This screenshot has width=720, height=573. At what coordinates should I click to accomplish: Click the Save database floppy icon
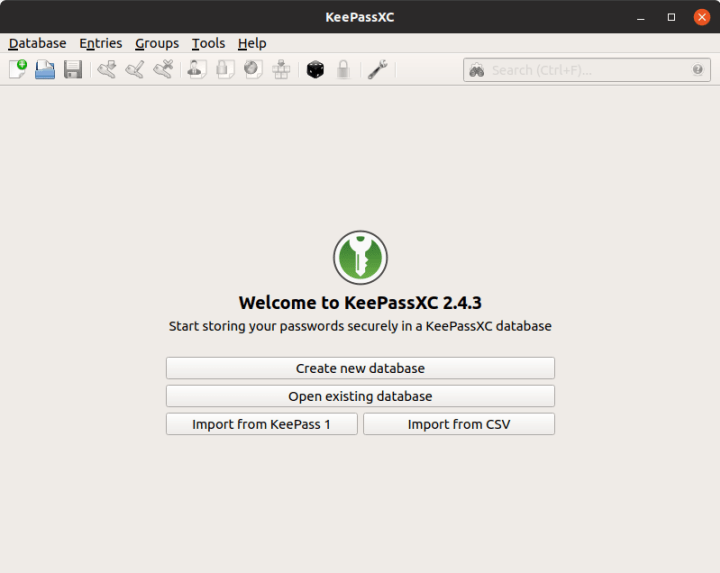click(x=73, y=69)
